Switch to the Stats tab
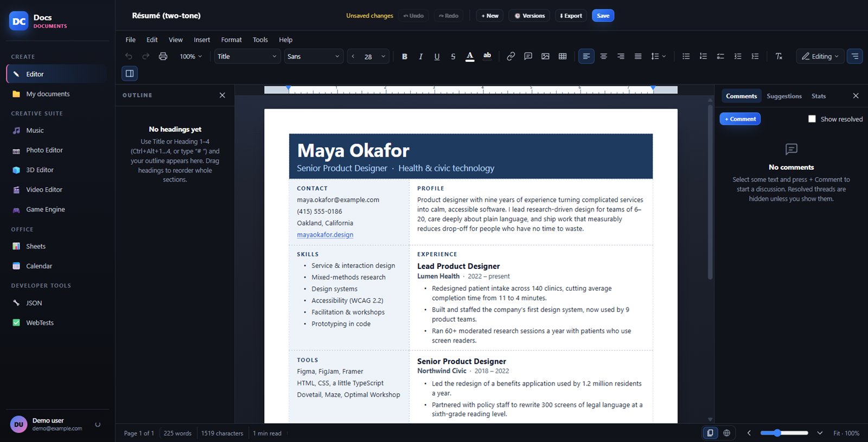Viewport: 868px width, 442px height. [819, 96]
